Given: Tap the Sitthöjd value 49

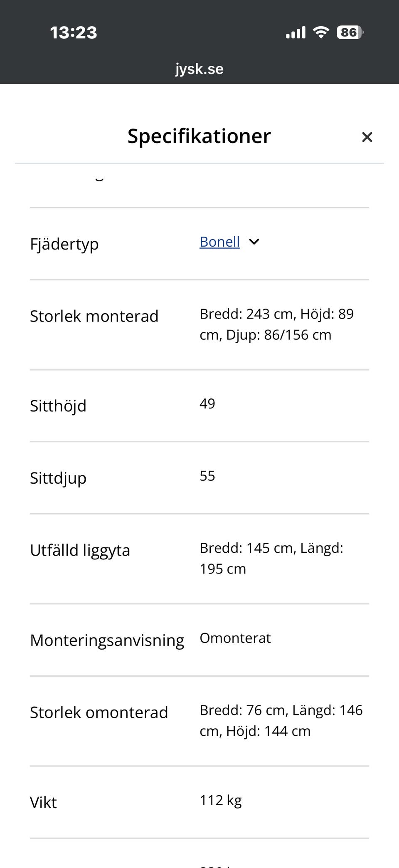Looking at the screenshot, I should tap(207, 403).
